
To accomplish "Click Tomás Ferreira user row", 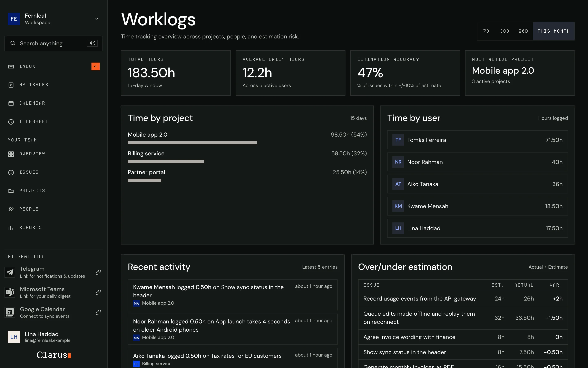I will pos(477,140).
